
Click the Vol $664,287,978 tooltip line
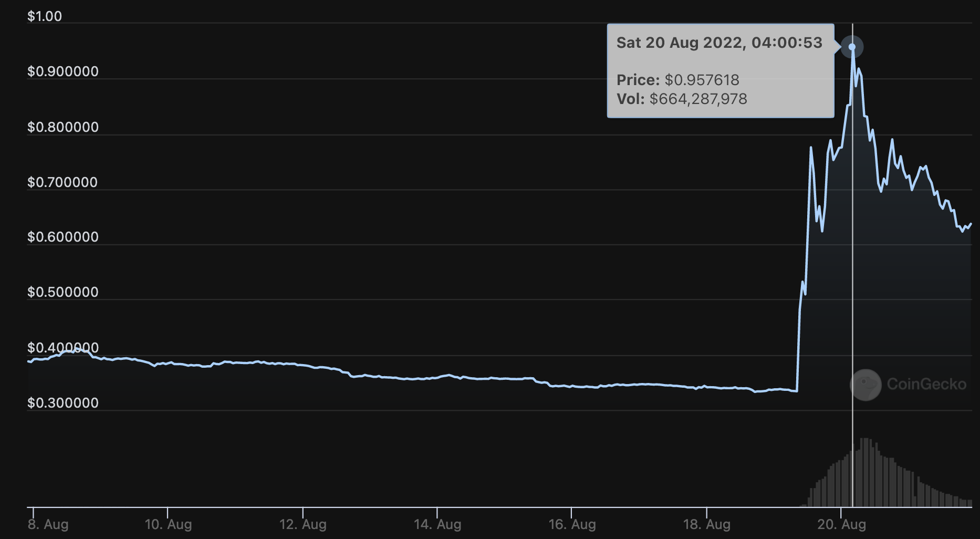[x=681, y=99]
